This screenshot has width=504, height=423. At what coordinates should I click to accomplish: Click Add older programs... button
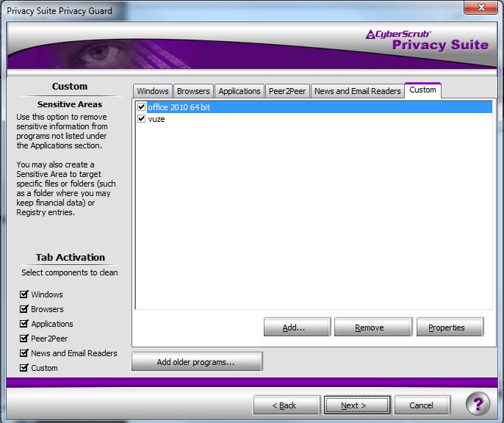[197, 361]
